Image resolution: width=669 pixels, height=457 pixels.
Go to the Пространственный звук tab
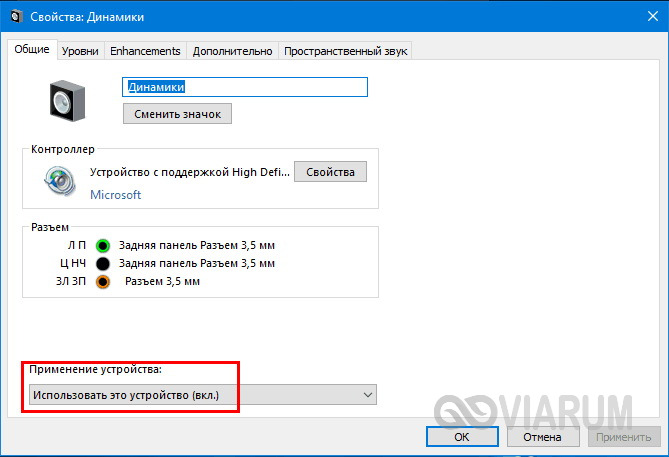coord(345,51)
